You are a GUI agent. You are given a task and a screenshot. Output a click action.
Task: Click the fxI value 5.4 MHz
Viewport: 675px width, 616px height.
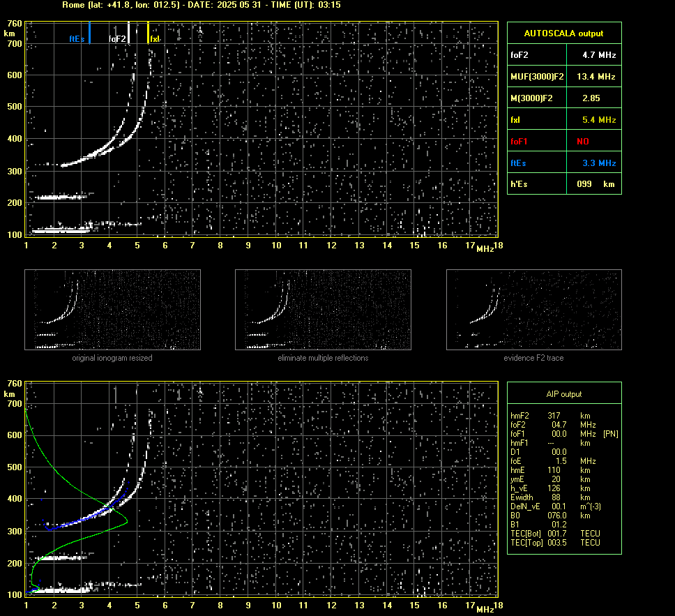pyautogui.click(x=599, y=120)
